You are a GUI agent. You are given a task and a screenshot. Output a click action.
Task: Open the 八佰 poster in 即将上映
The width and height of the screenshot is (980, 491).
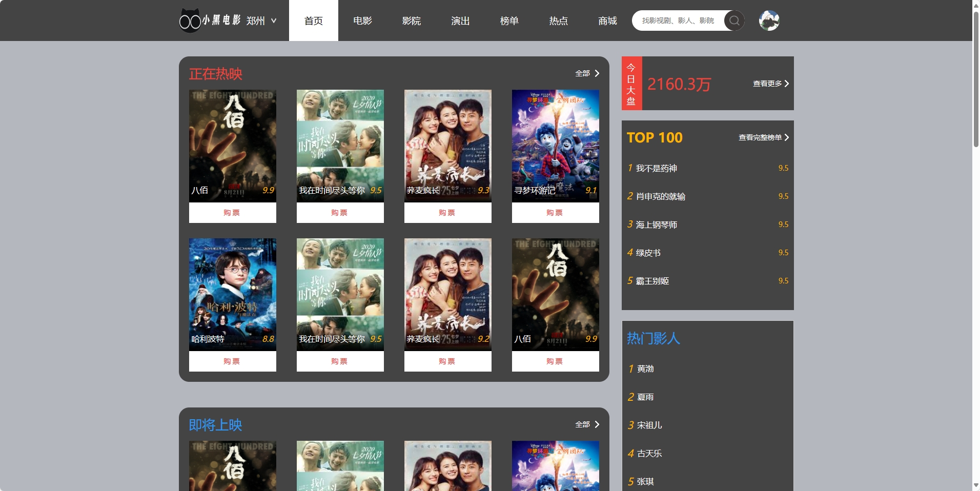click(233, 466)
